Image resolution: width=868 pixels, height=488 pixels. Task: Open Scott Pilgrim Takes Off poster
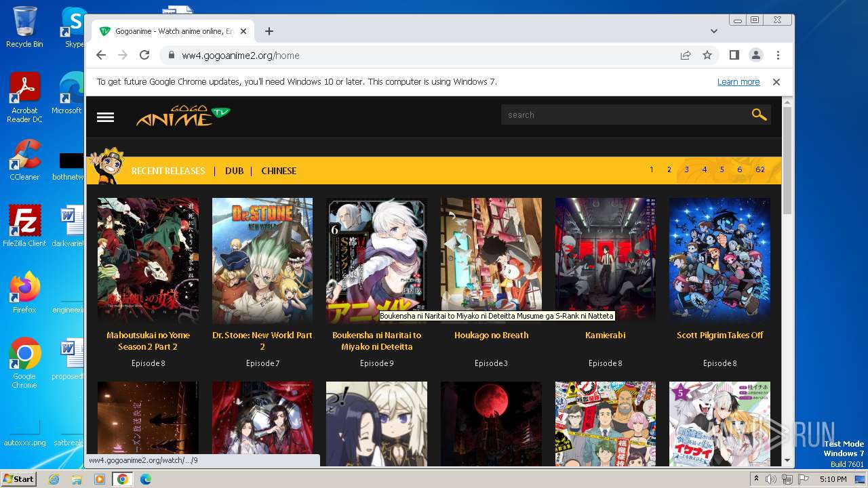pyautogui.click(x=719, y=261)
